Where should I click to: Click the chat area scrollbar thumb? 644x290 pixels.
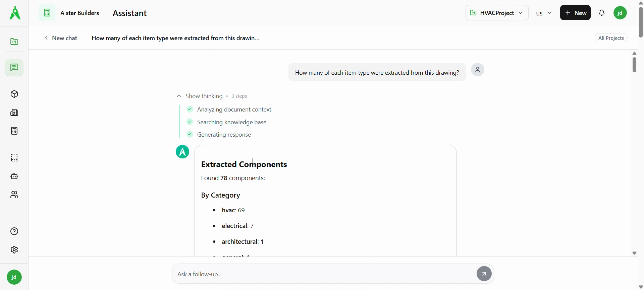coord(635,65)
